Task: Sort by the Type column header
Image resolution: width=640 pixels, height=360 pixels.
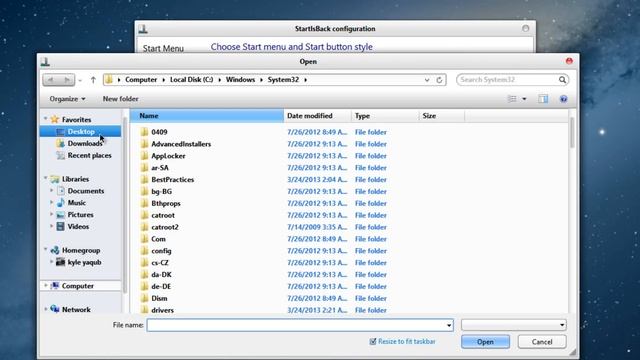Action: (385, 116)
